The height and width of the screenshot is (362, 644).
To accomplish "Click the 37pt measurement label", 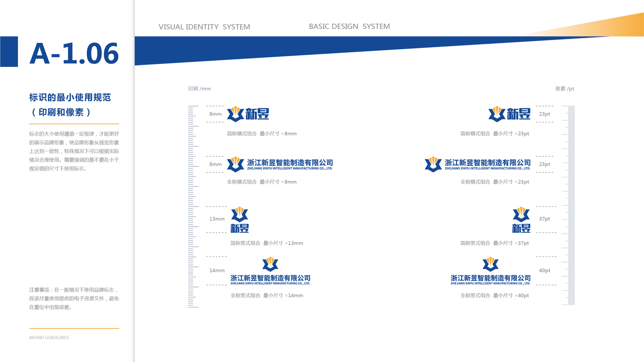I will [x=545, y=219].
